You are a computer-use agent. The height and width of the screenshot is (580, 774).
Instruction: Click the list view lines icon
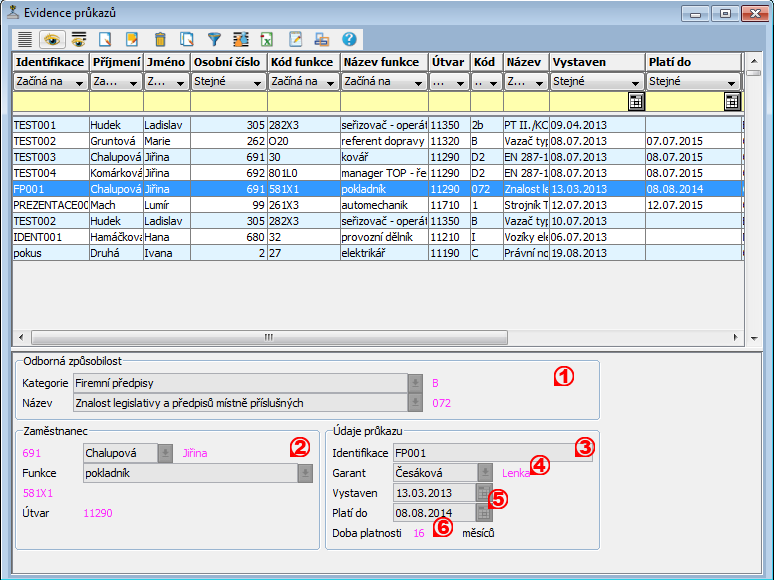click(25, 40)
